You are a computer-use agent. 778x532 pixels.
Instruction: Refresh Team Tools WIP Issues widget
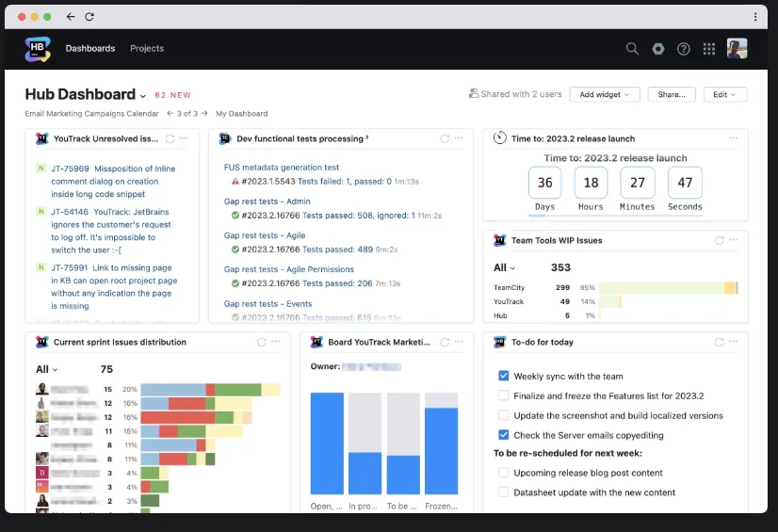719,240
